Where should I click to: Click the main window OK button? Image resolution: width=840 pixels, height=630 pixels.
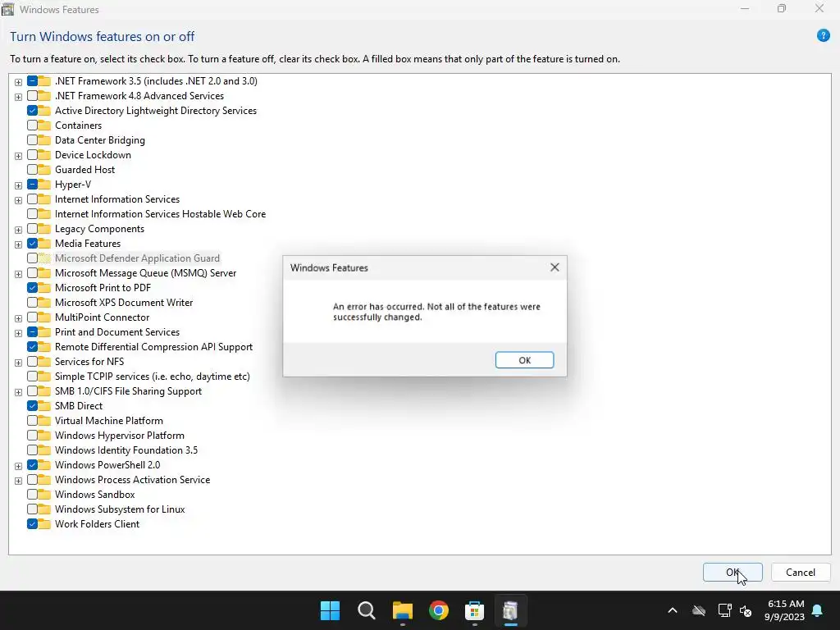point(733,572)
